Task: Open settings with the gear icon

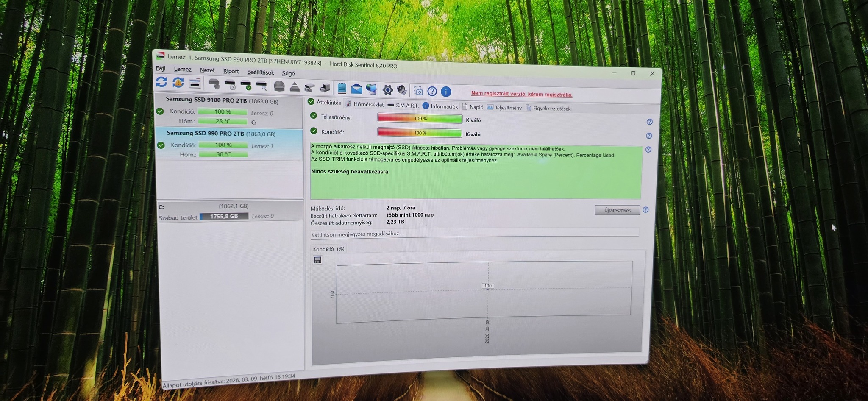Action: [x=387, y=90]
